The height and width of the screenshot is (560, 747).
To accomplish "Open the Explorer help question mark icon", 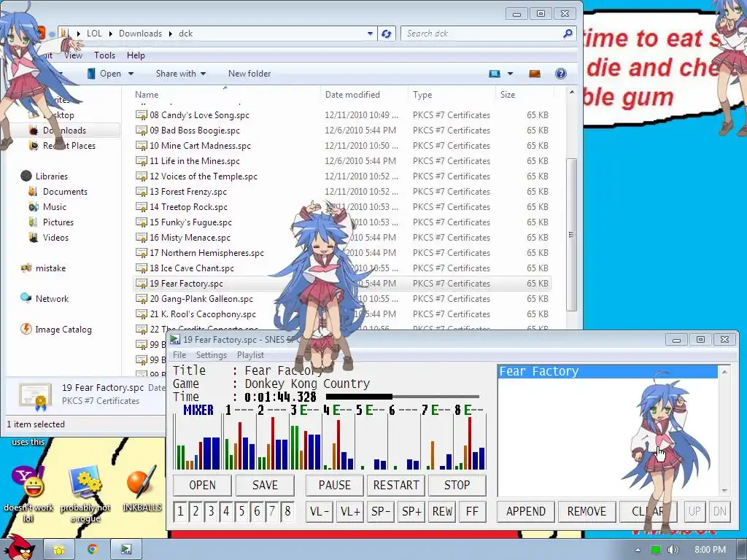I will [561, 74].
